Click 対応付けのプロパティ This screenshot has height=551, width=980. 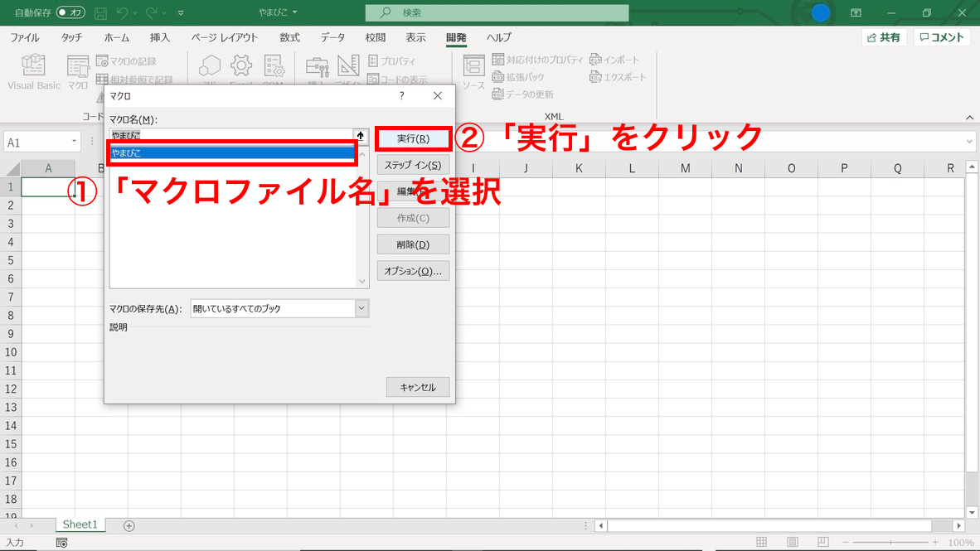537,60
